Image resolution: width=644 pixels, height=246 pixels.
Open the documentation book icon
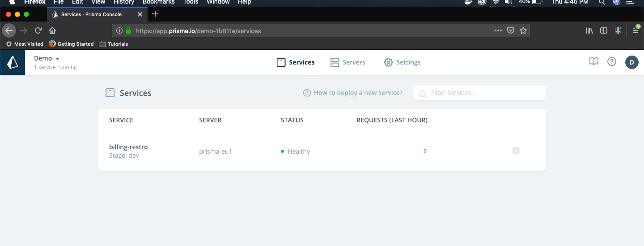(593, 62)
